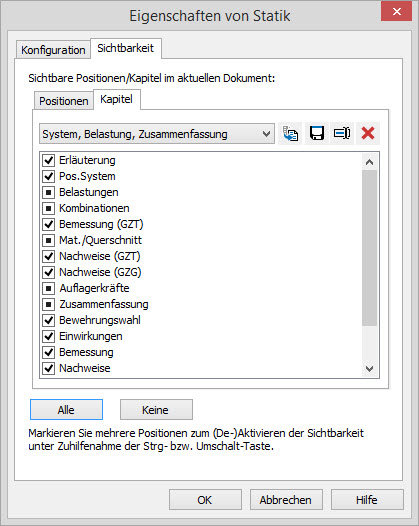Toggle the Zusammenfassung chapter checkbox
This screenshot has height=526, width=419.
tap(49, 304)
